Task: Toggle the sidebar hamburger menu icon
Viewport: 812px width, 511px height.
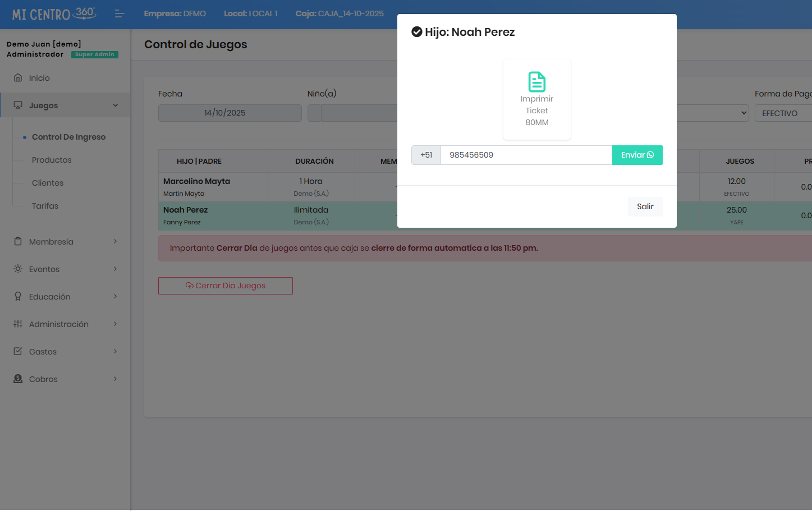Action: (x=120, y=13)
